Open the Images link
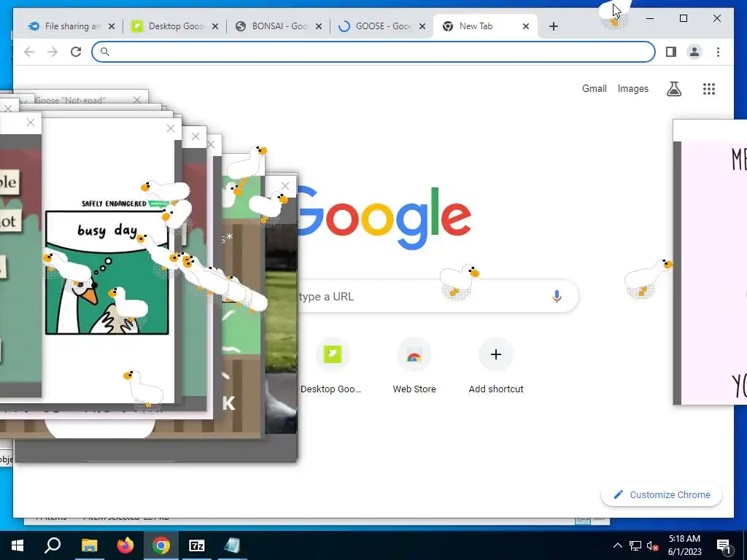This screenshot has height=560, width=747. (632, 88)
